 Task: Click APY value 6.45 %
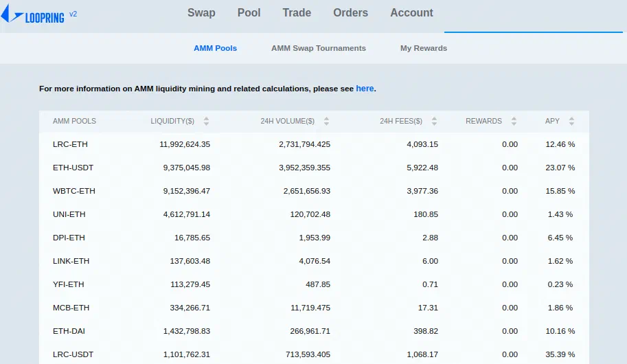pos(560,238)
